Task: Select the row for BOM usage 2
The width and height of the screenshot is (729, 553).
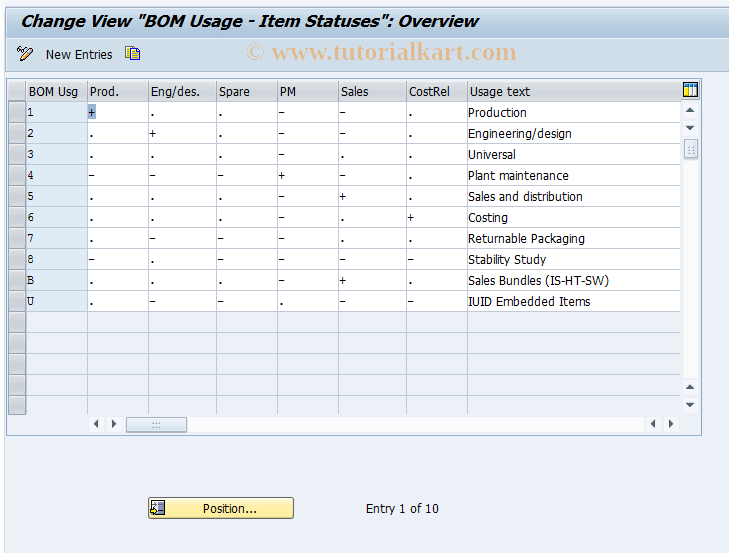Action: tap(17, 133)
